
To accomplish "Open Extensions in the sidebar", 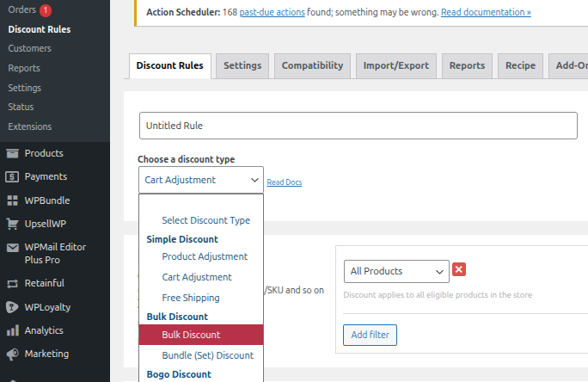I will coord(30,126).
